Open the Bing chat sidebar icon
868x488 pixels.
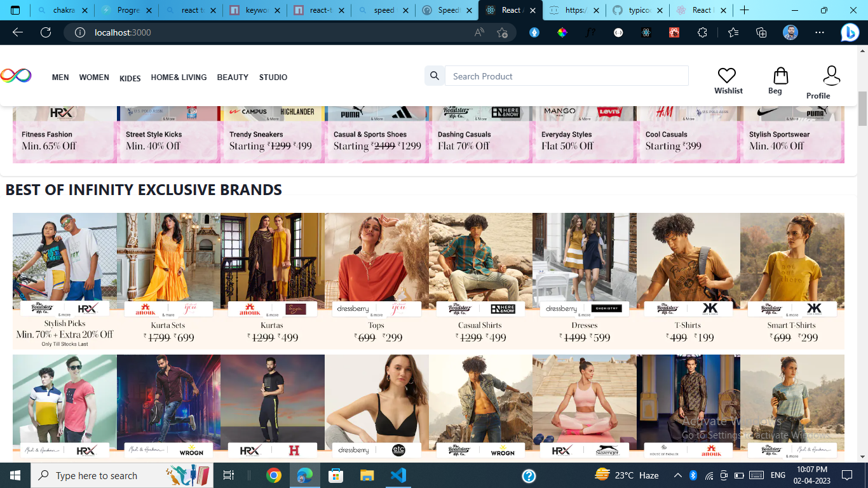coord(850,32)
